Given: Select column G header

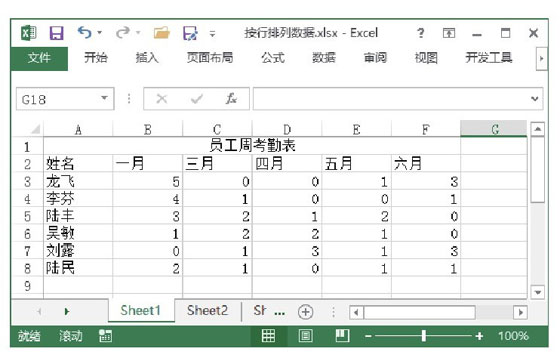Looking at the screenshot, I should click(x=494, y=129).
